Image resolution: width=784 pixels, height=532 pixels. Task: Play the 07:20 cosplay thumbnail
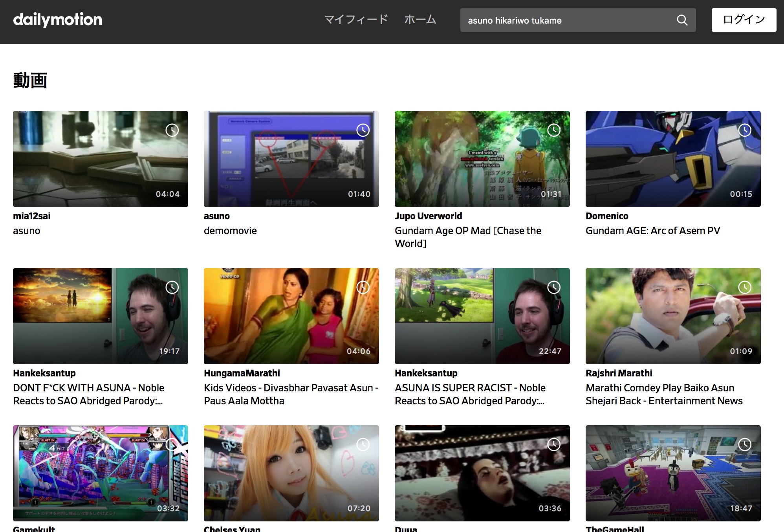[x=291, y=473]
